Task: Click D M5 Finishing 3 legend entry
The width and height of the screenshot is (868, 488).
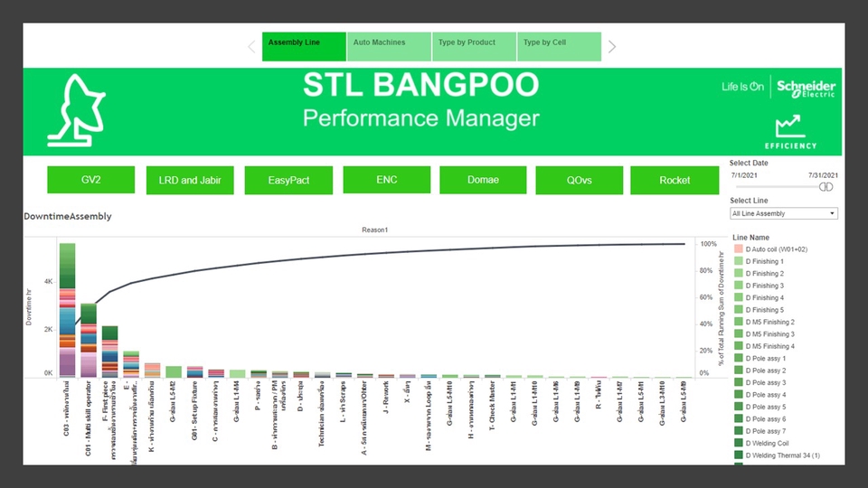Action: coord(765,334)
